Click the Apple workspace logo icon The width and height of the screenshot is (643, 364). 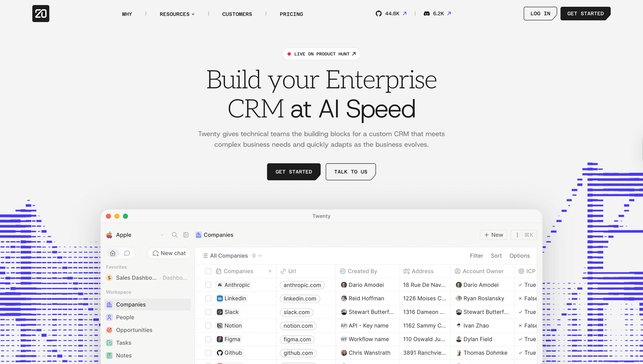(x=109, y=235)
